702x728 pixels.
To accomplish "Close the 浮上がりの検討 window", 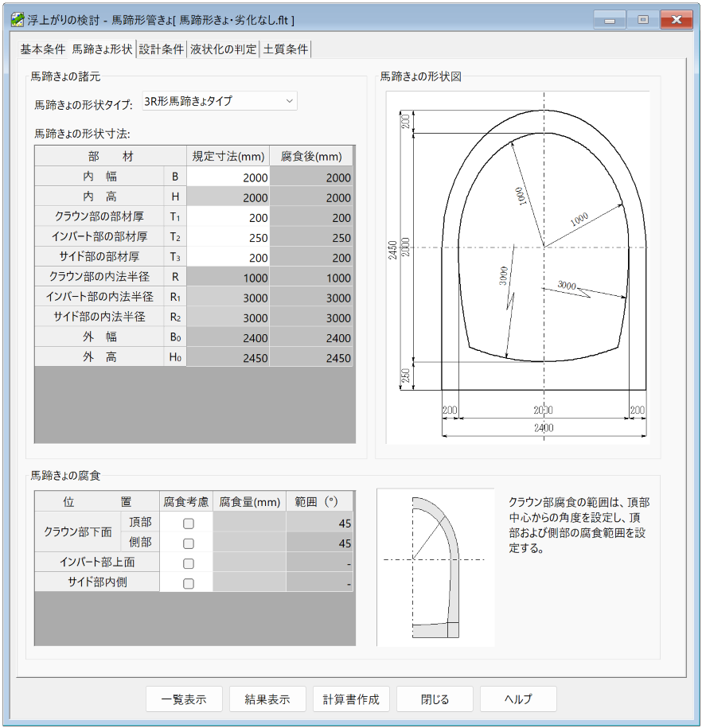I will (677, 20).
